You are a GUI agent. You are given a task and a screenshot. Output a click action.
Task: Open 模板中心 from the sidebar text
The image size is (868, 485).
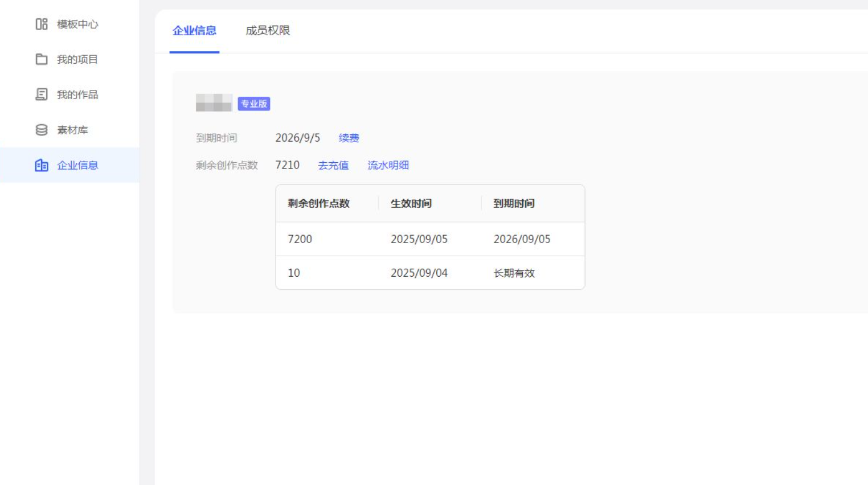(x=77, y=24)
